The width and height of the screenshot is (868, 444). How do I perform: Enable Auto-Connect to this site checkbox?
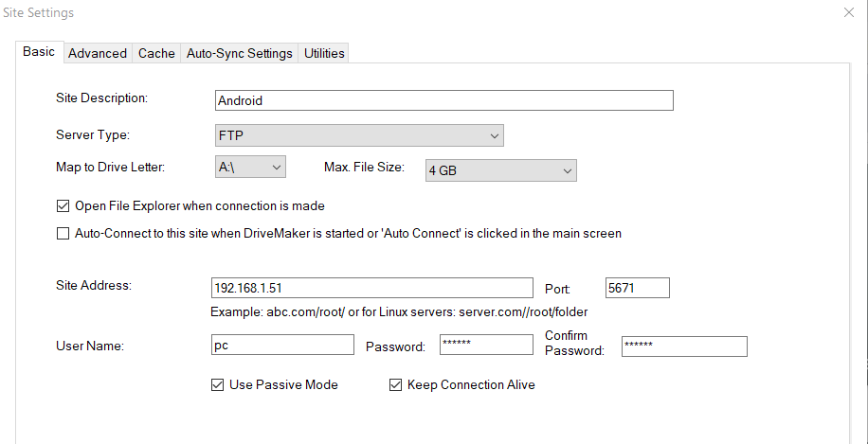tap(63, 234)
